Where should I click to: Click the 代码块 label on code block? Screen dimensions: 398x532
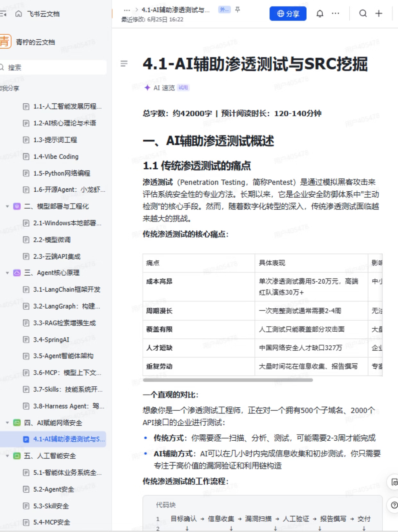coord(166,505)
